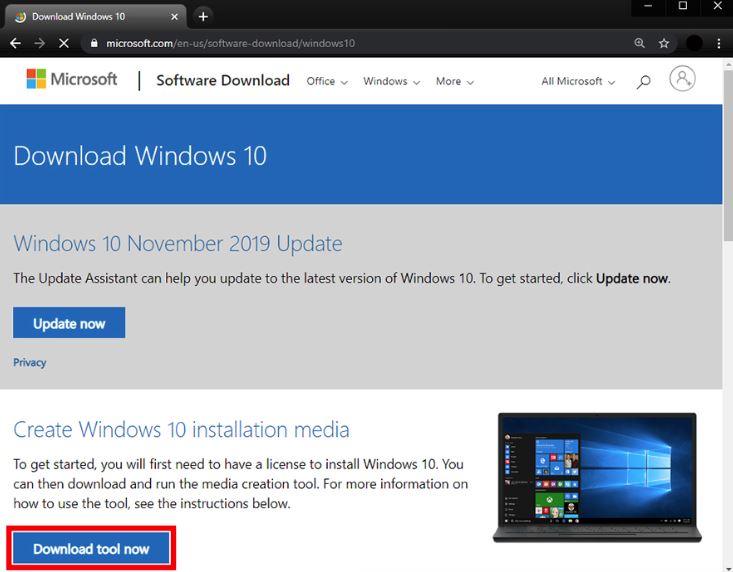The width and height of the screenshot is (733, 572).
Task: Click the sign-in account icon
Action: (683, 79)
